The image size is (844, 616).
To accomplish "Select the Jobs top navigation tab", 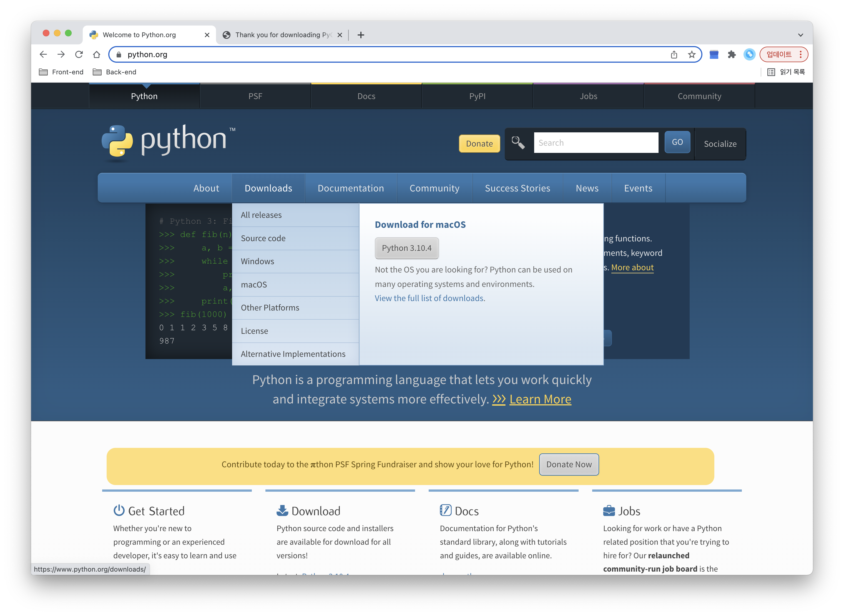I will 588,96.
